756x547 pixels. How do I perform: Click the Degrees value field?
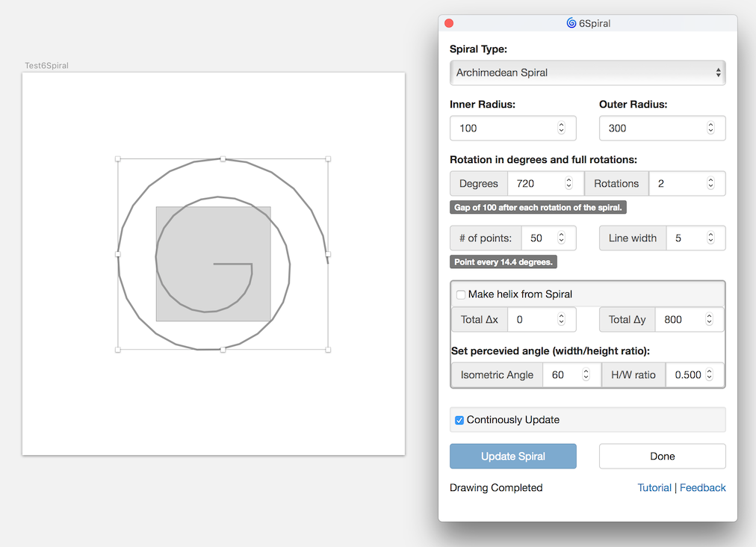coord(536,184)
